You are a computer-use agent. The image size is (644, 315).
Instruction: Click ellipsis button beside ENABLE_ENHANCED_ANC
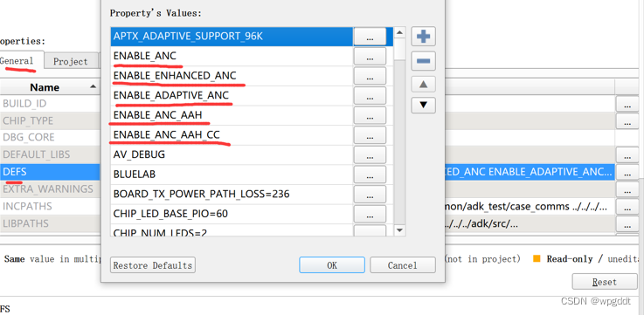[370, 76]
